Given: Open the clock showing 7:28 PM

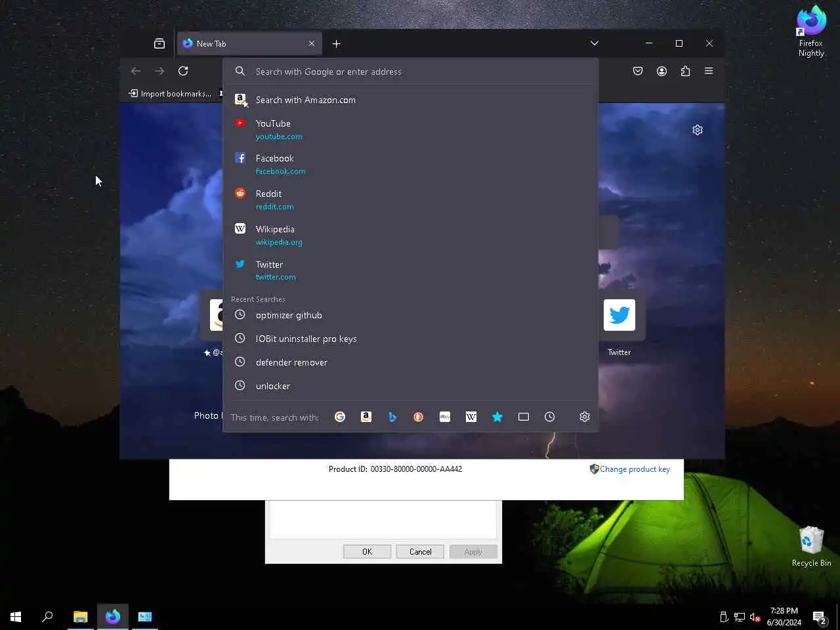Looking at the screenshot, I should tap(784, 617).
